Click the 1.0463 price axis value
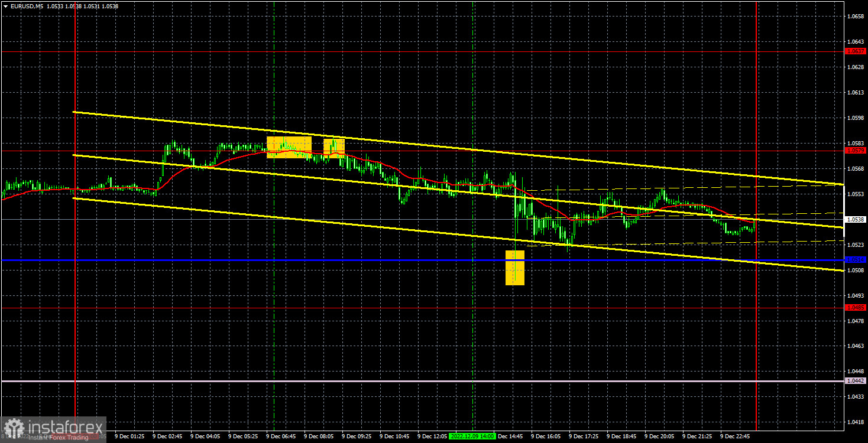868x443 pixels. tap(856, 346)
